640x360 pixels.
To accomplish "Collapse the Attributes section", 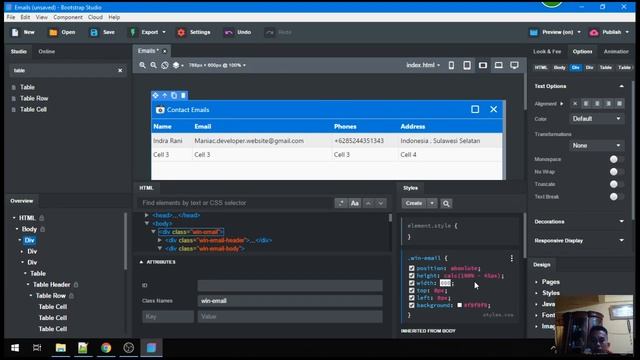I will [x=141, y=262].
